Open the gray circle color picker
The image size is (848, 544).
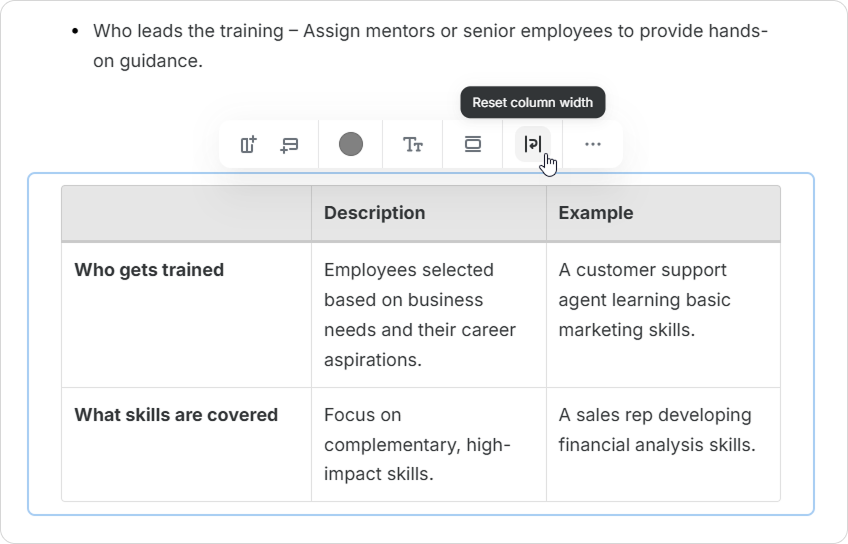click(350, 145)
